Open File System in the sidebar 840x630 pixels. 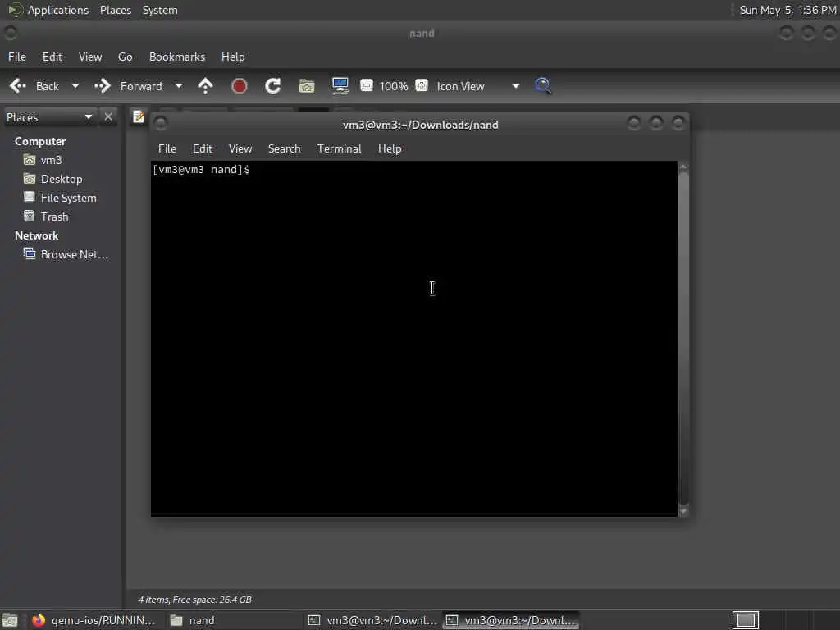coord(69,198)
